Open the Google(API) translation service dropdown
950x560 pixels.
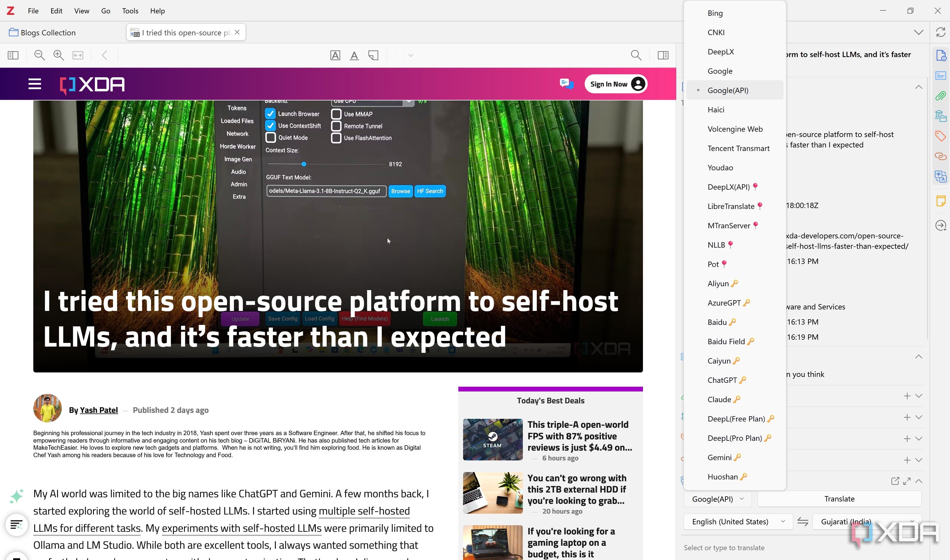[717, 499]
